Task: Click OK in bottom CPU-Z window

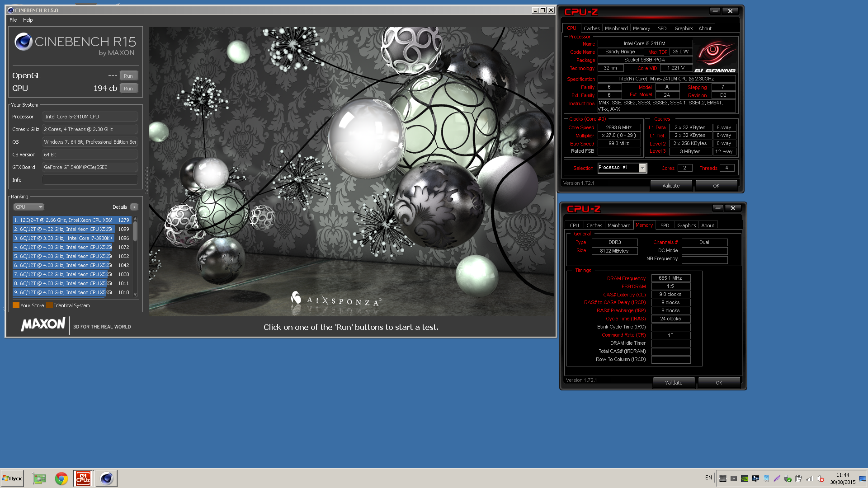Action: coord(719,383)
